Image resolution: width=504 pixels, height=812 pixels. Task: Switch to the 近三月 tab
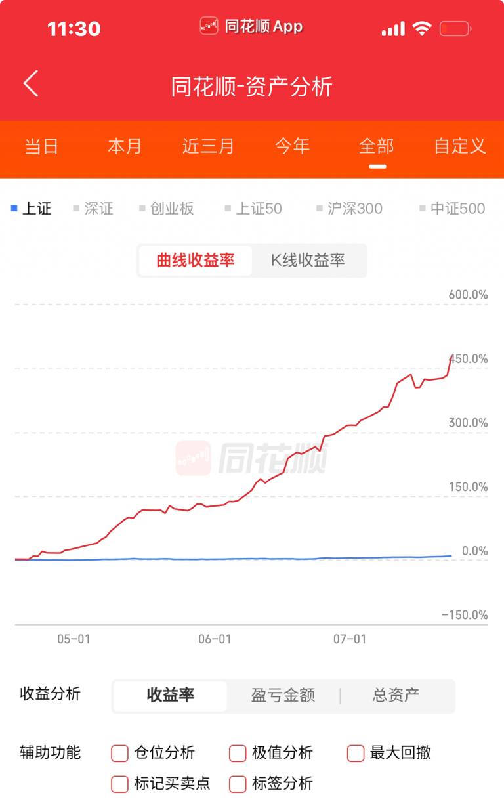(x=208, y=146)
